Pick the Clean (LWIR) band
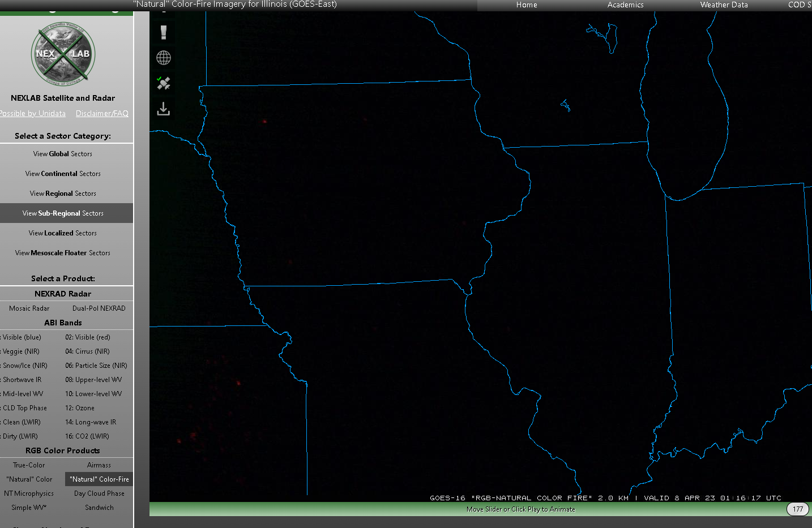The height and width of the screenshot is (528, 812). coord(21,422)
